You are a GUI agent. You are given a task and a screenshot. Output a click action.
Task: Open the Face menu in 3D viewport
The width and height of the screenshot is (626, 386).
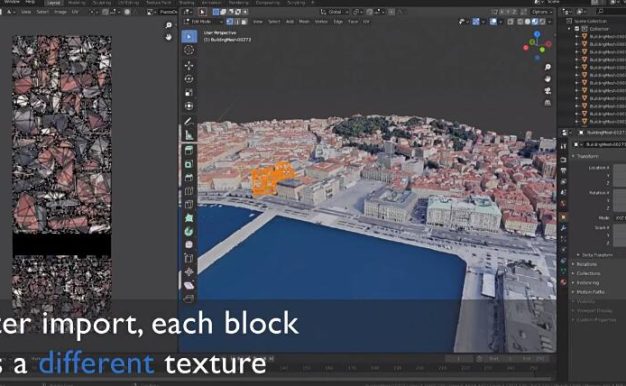[x=353, y=22]
